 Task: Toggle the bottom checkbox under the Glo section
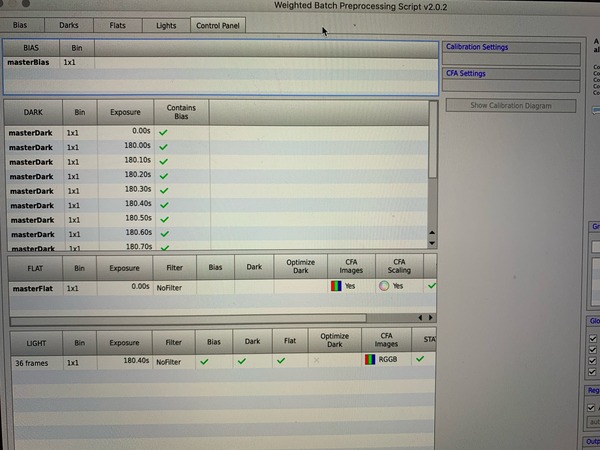[x=592, y=372]
